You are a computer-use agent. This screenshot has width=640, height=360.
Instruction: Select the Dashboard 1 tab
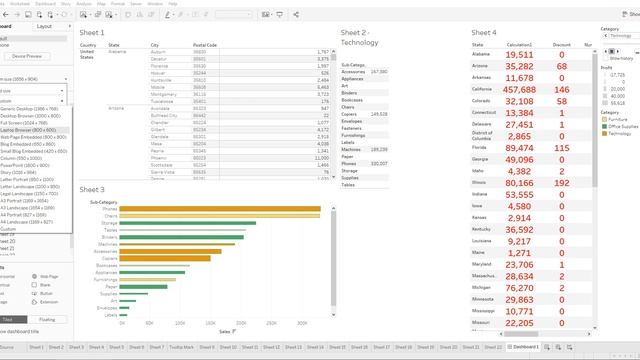[523, 347]
